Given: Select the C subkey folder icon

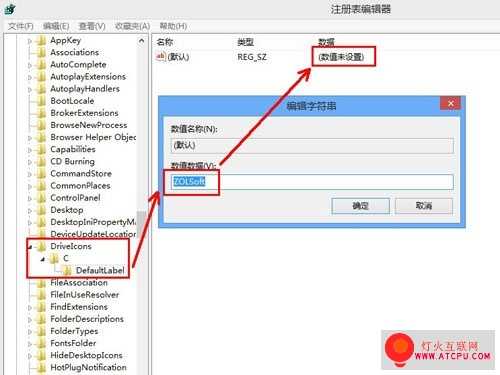Looking at the screenshot, I should (x=54, y=258).
